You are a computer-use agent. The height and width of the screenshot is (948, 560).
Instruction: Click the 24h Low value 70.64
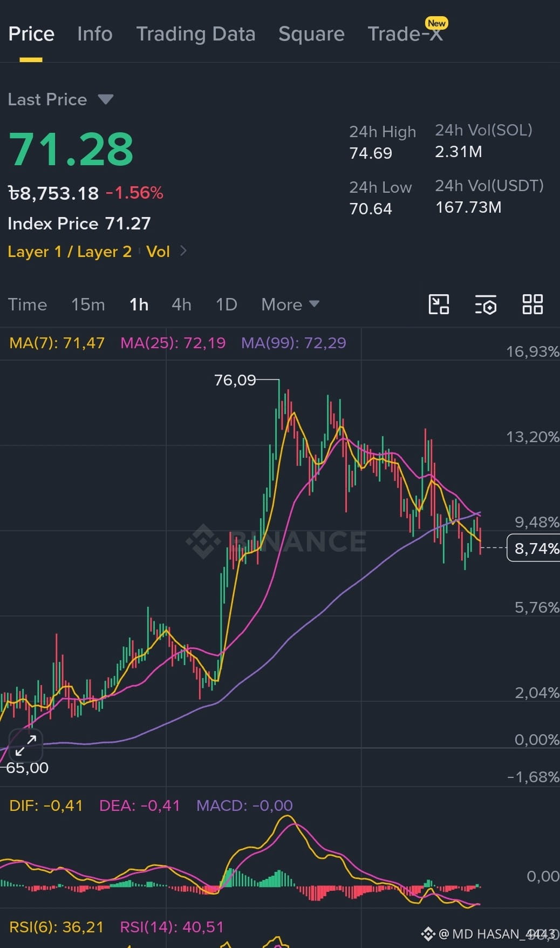point(371,208)
